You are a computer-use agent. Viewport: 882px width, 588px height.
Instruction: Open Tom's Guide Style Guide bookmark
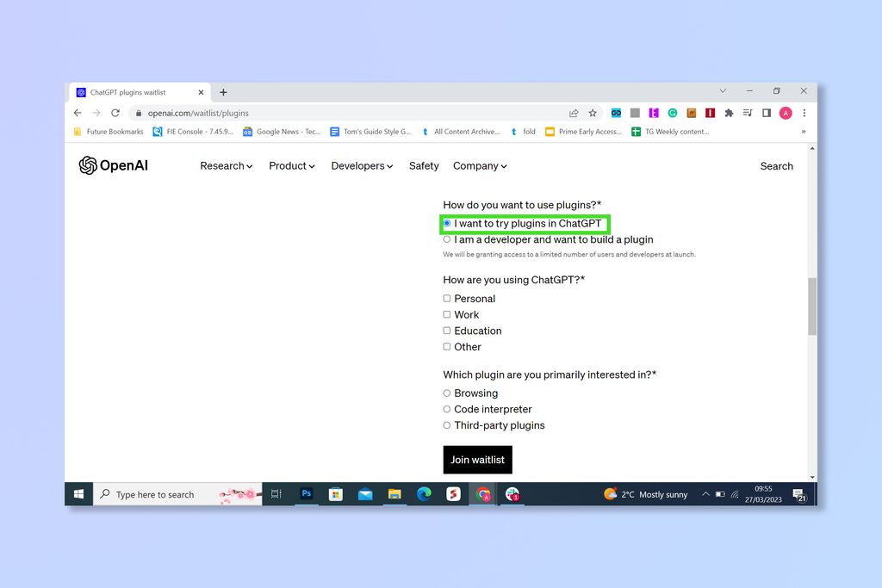370,132
